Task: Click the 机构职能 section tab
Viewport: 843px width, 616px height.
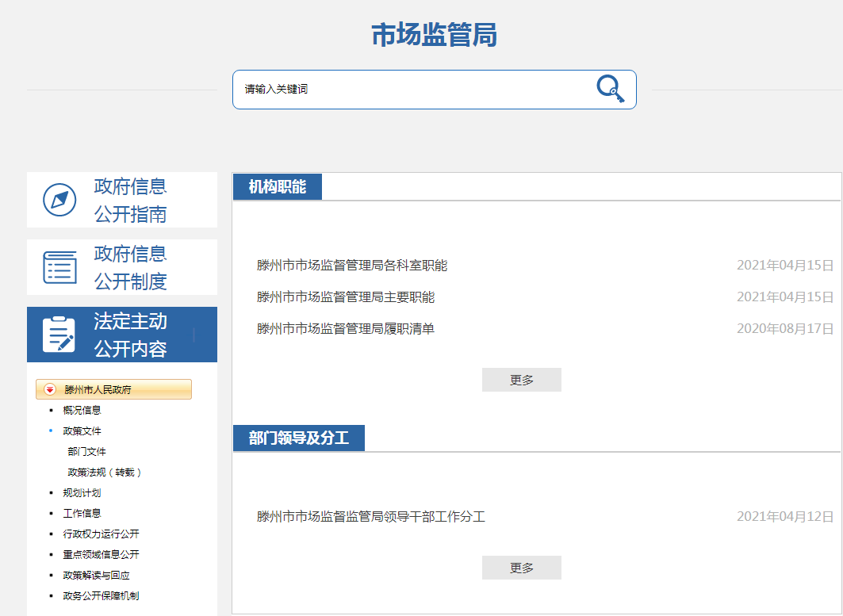Action: (x=278, y=186)
